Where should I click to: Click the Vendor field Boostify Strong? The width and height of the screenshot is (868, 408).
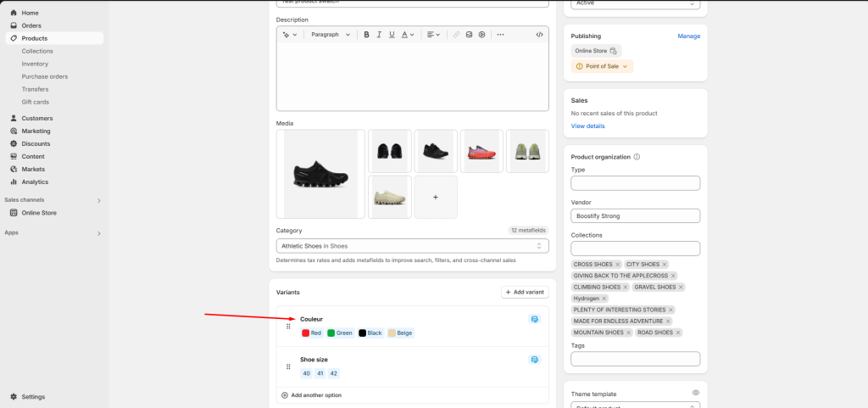(x=636, y=216)
